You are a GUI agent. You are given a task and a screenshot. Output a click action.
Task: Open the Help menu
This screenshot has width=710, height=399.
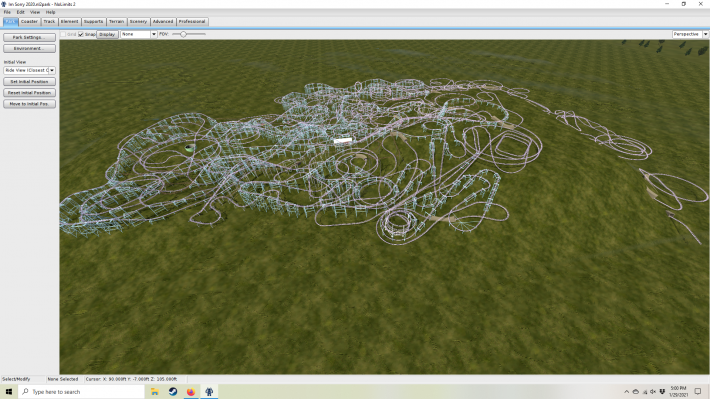coord(50,12)
